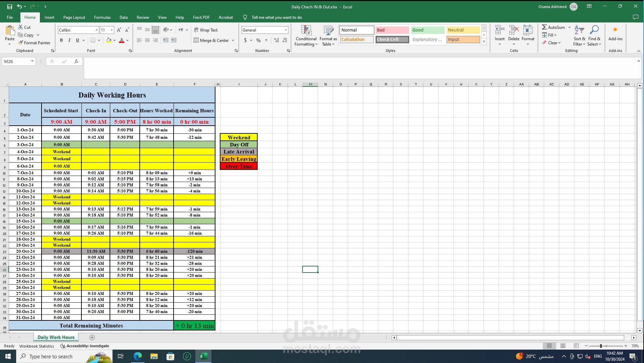Adjust the zoom slider handle
The width and height of the screenshot is (644, 363).
(601, 346)
